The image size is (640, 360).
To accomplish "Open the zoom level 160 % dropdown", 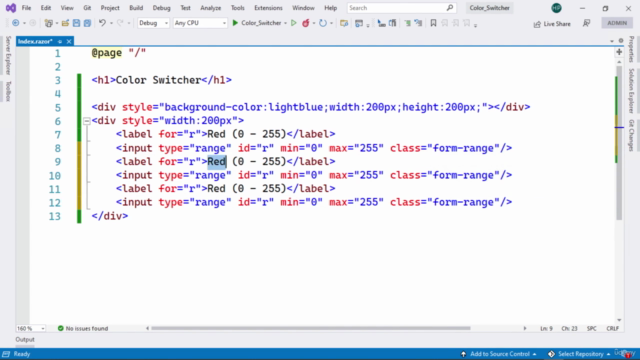I will coord(31,328).
